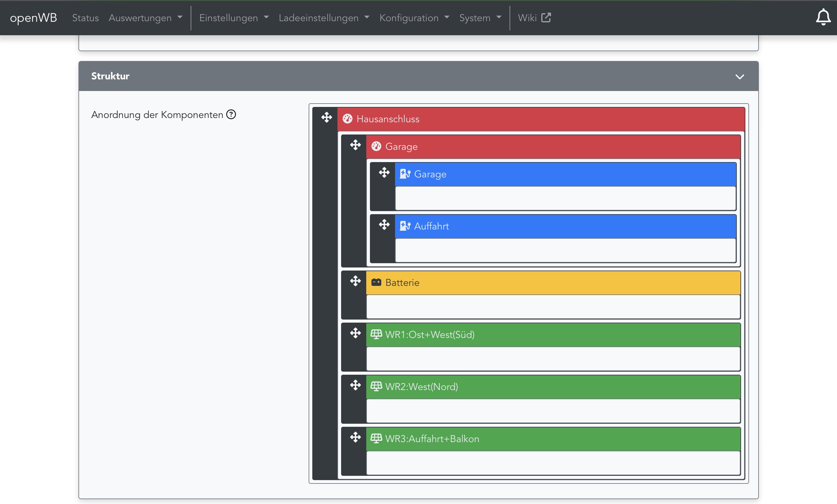Expand the Ladeeinstellungen dropdown

coord(324,18)
